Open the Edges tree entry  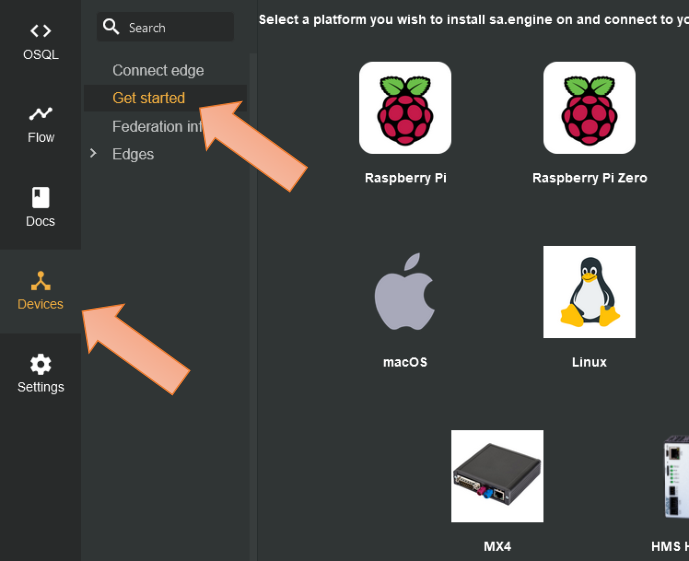pyautogui.click(x=133, y=154)
